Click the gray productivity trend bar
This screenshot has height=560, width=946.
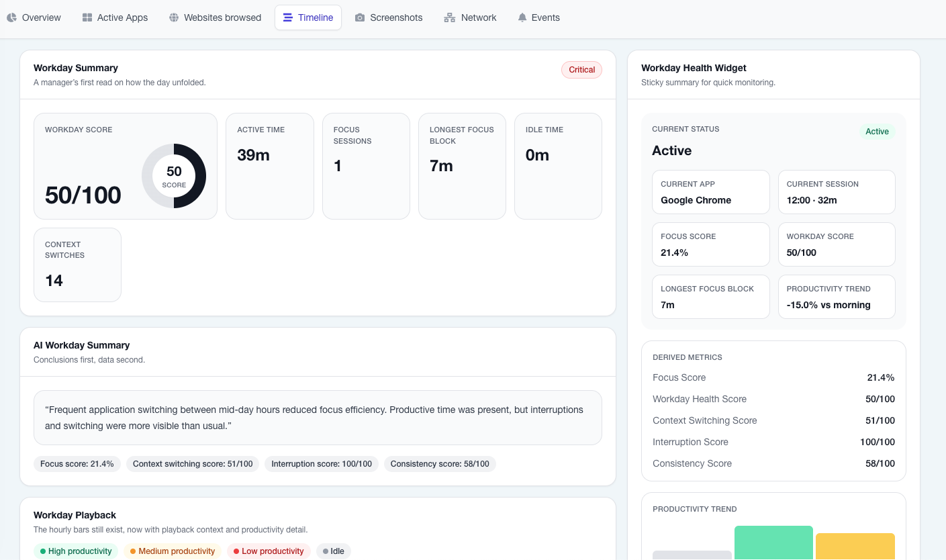tap(692, 555)
